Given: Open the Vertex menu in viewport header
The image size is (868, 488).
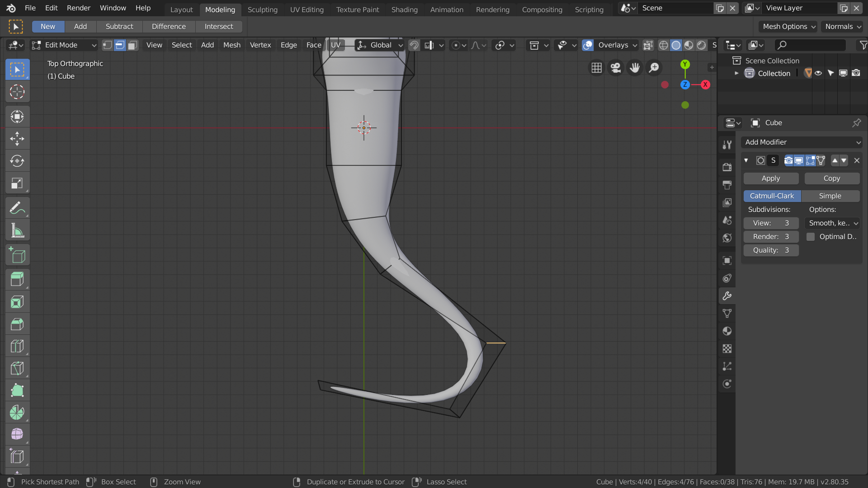Looking at the screenshot, I should point(260,45).
